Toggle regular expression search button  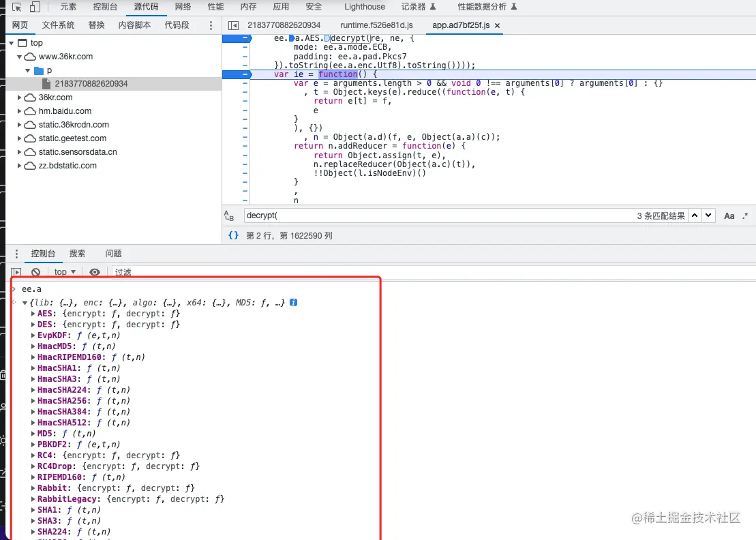click(745, 216)
